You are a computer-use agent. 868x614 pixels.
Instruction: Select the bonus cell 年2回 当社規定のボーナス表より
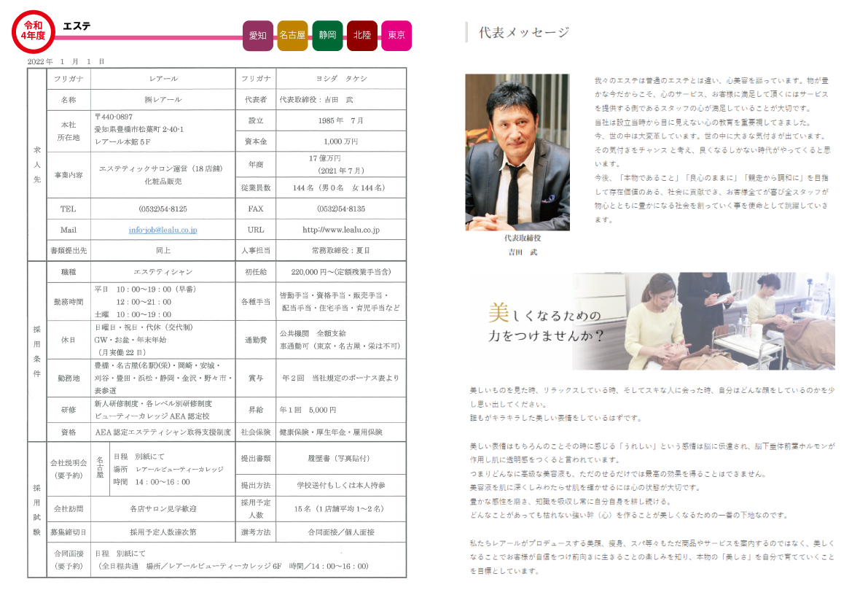(341, 378)
